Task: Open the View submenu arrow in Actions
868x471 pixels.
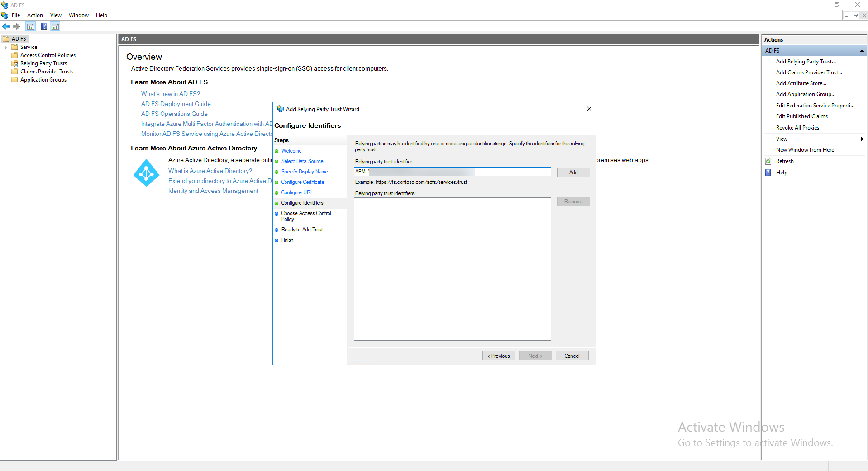Action: pos(862,139)
